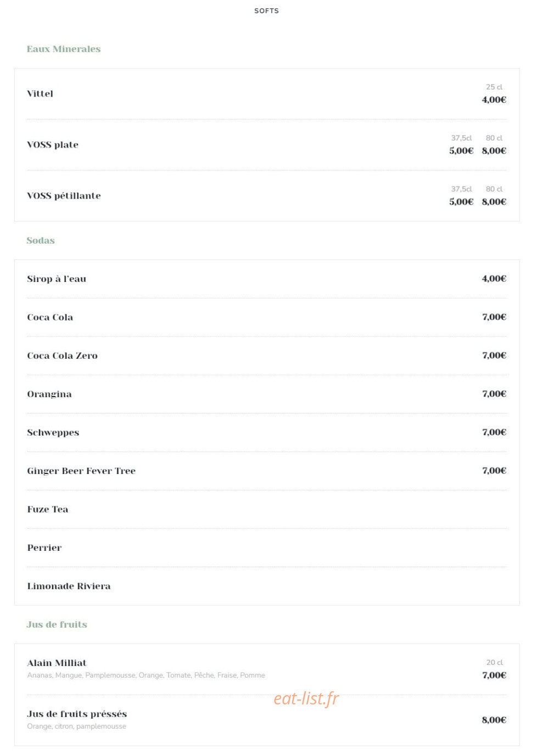Select Ginger Beer Fever Tree item

click(x=81, y=471)
